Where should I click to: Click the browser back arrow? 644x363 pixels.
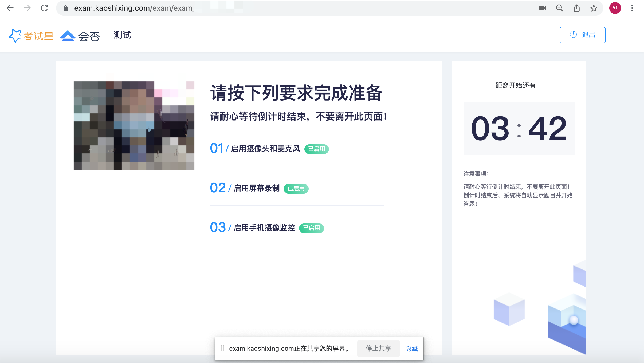[10, 8]
